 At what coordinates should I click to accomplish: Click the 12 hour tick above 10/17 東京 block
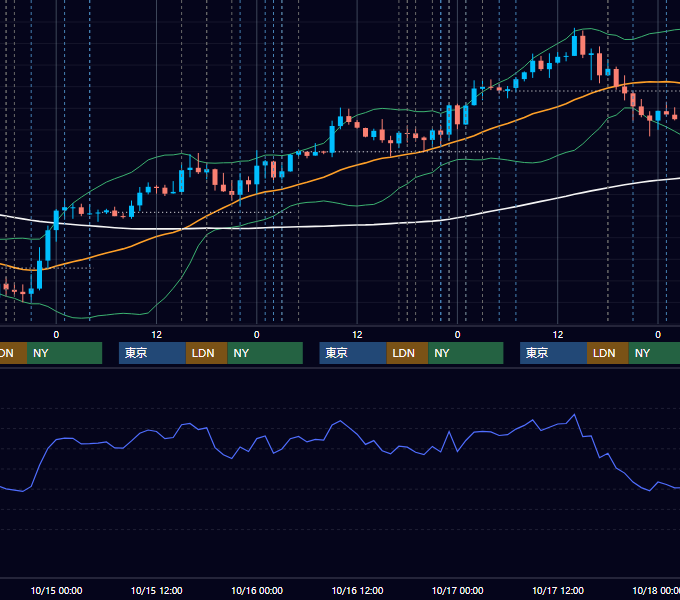pos(558,335)
